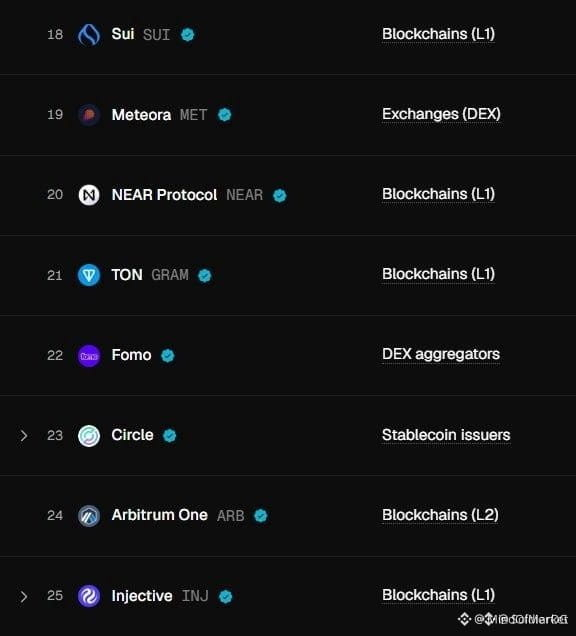Select the Circle logo icon

[89, 436]
